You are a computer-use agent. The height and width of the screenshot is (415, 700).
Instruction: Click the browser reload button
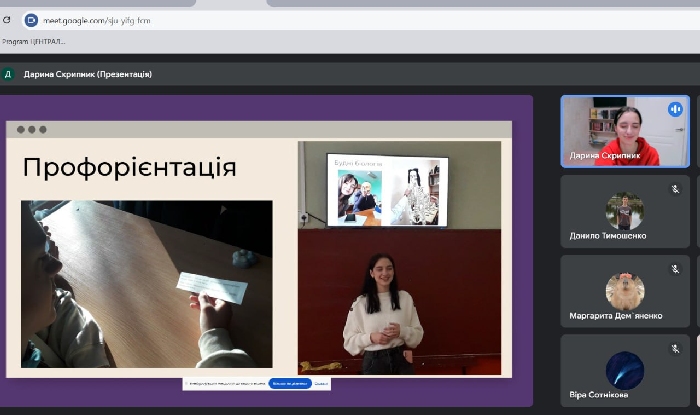pos(7,19)
